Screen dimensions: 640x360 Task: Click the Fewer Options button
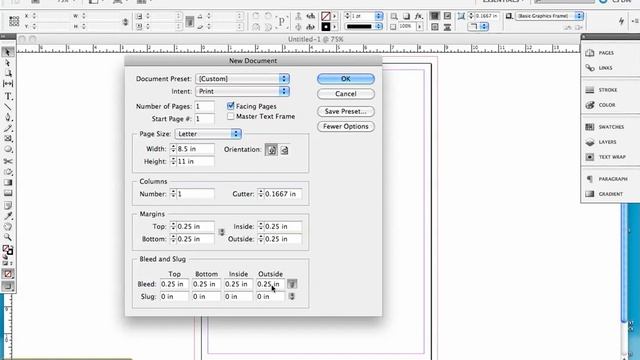click(346, 127)
